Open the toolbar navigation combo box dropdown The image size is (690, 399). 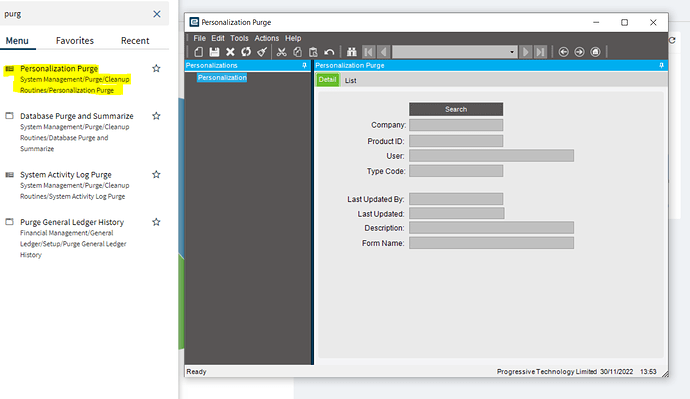coord(512,52)
